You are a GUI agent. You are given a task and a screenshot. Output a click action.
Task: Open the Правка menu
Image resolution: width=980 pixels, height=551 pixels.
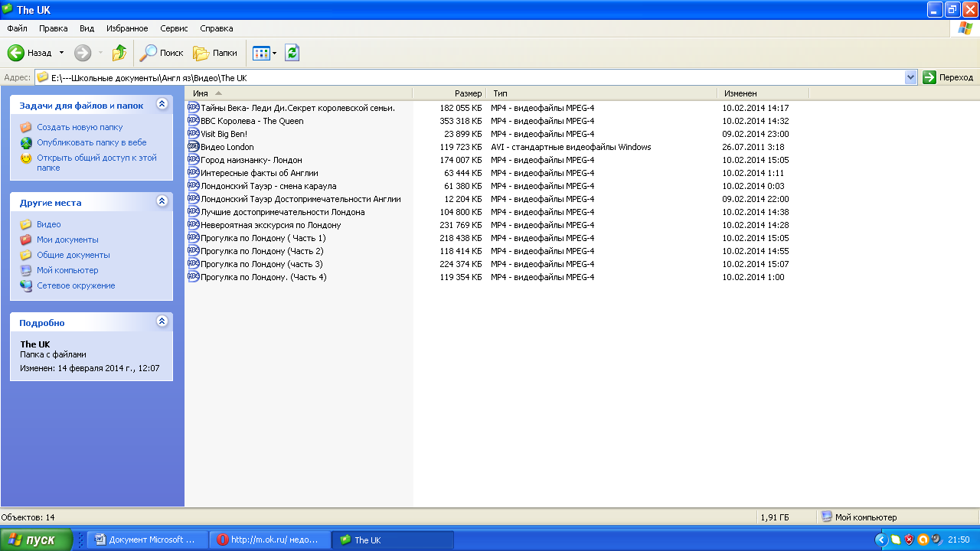point(54,28)
